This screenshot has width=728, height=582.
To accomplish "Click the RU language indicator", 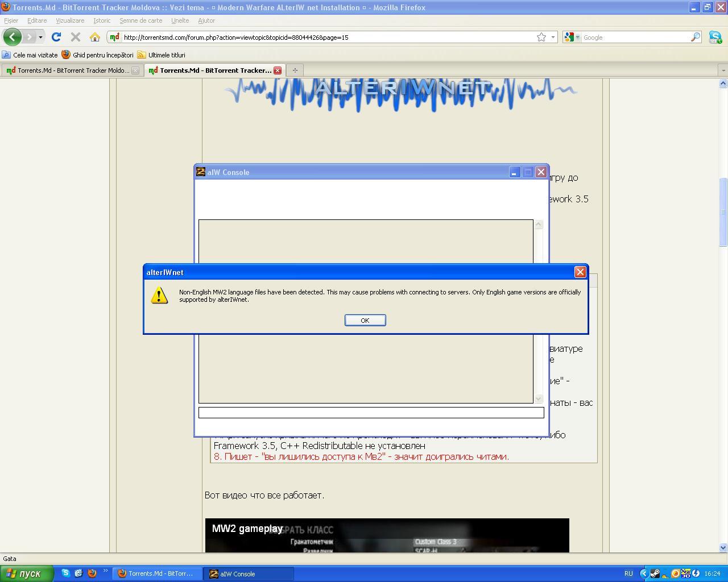I will point(628,573).
